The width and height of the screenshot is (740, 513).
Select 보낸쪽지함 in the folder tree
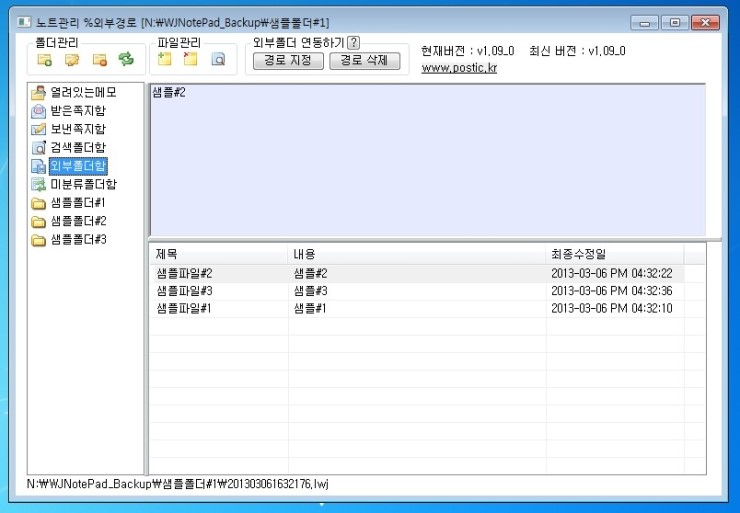coord(78,129)
